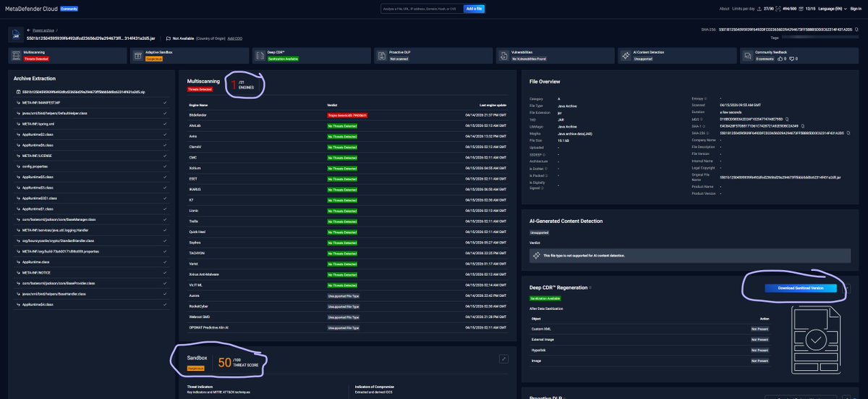Switch to the Proactive DLP tab
This screenshot has width=868, height=399.
click(433, 55)
